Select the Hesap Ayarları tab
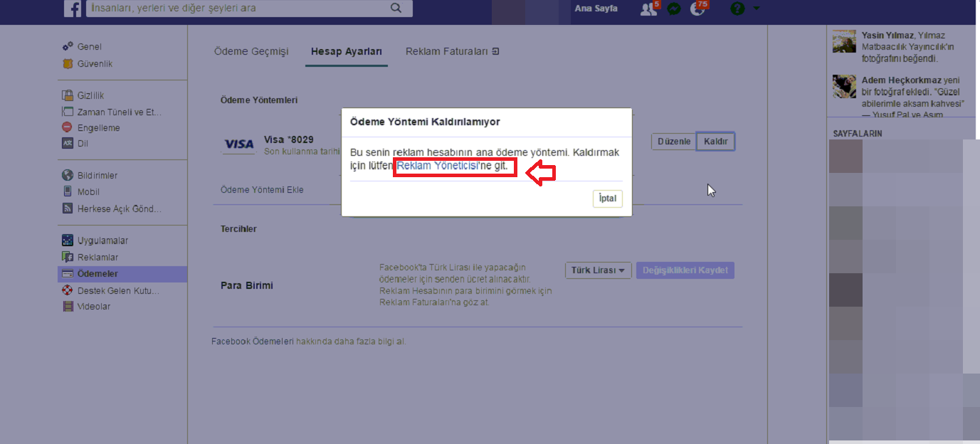The height and width of the screenshot is (444, 980). (347, 51)
